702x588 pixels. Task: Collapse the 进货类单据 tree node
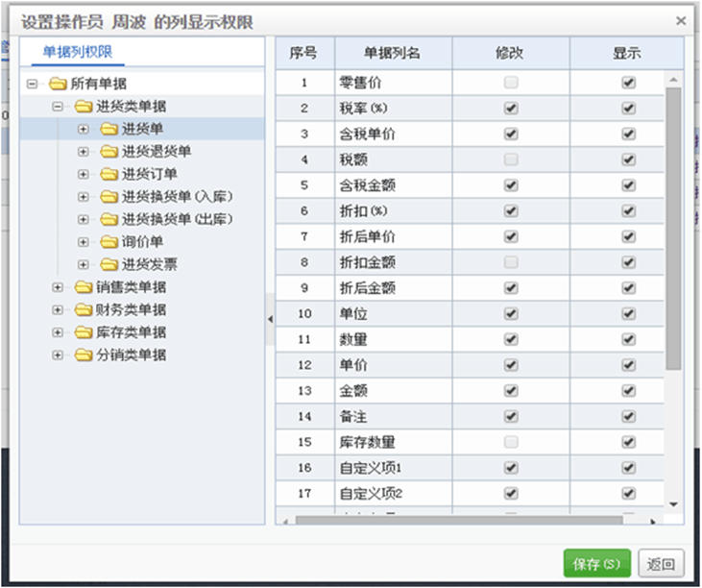pos(58,107)
